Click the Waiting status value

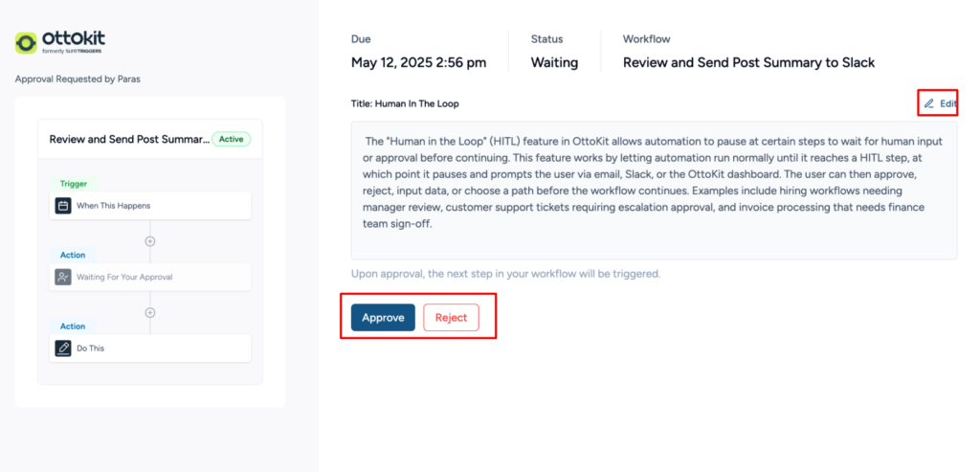click(554, 63)
